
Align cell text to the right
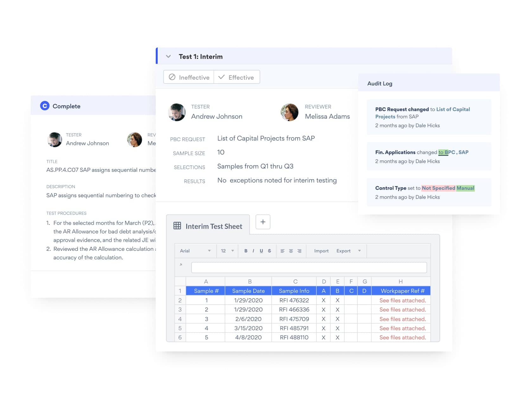[300, 251]
